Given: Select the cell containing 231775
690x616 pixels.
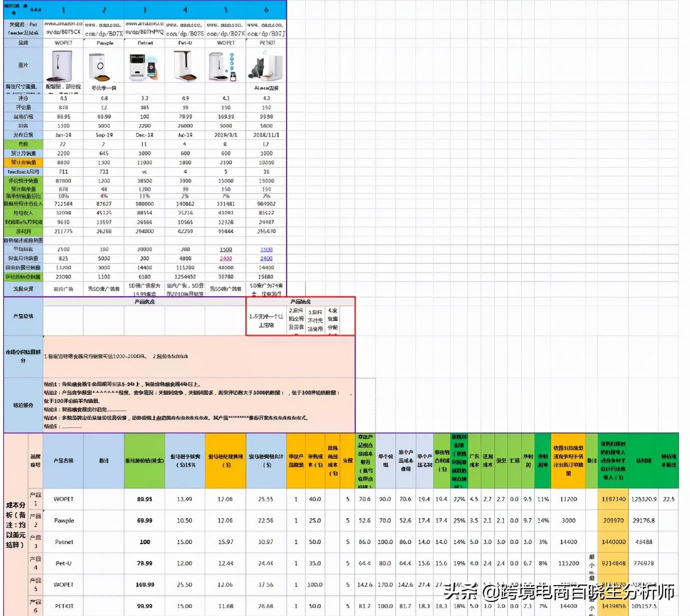Looking at the screenshot, I should (x=63, y=231).
